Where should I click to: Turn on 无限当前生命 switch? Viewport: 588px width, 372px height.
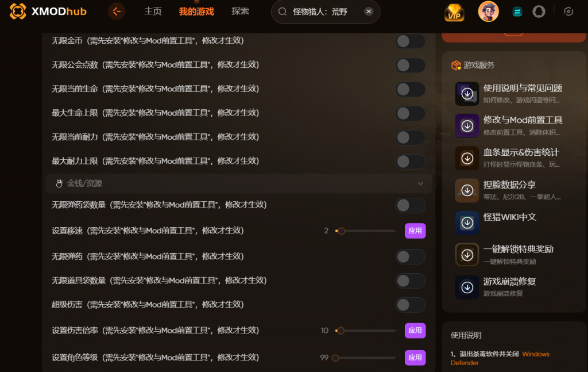pyautogui.click(x=410, y=89)
